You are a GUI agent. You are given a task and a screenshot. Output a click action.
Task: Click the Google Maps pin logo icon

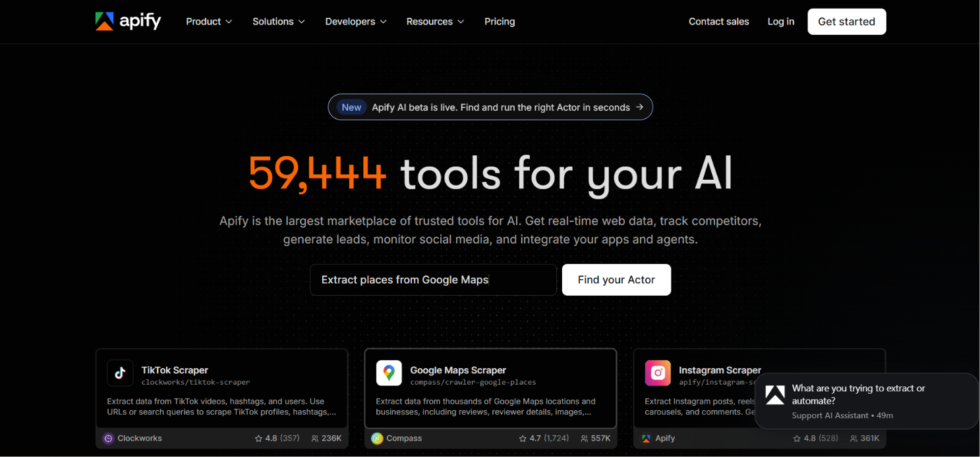tap(389, 373)
